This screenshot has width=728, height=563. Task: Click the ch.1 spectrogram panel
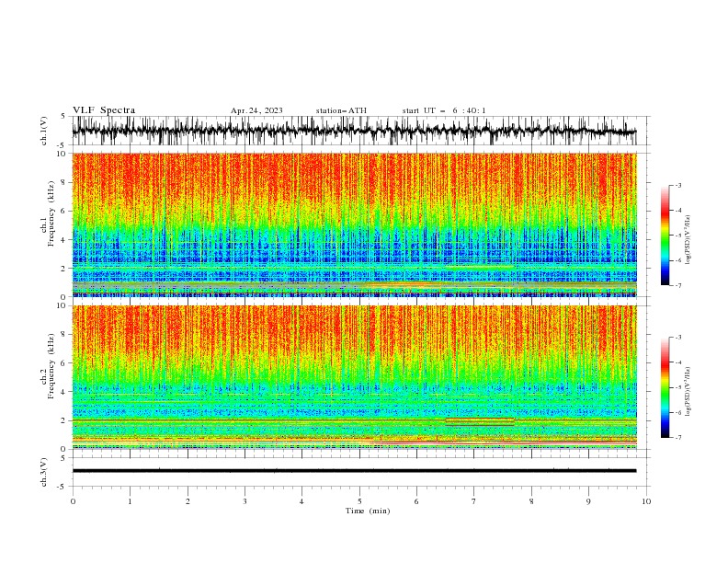pyautogui.click(x=354, y=224)
